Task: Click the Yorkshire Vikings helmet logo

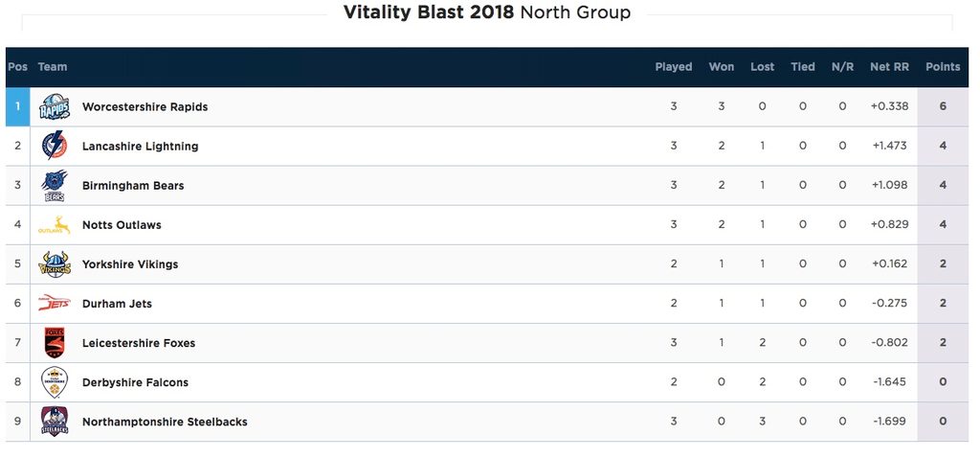Action: click(55, 264)
